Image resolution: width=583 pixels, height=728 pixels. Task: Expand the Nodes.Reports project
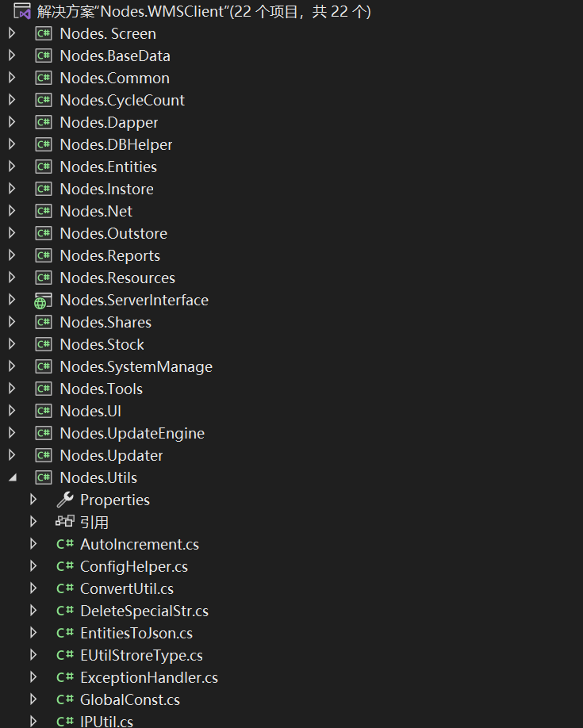[13, 255]
